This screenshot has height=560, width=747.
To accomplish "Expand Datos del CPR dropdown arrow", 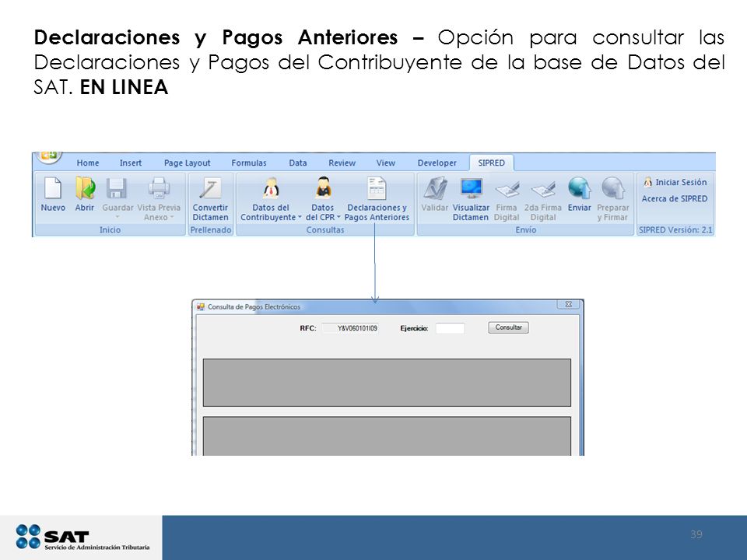I will pos(338,217).
